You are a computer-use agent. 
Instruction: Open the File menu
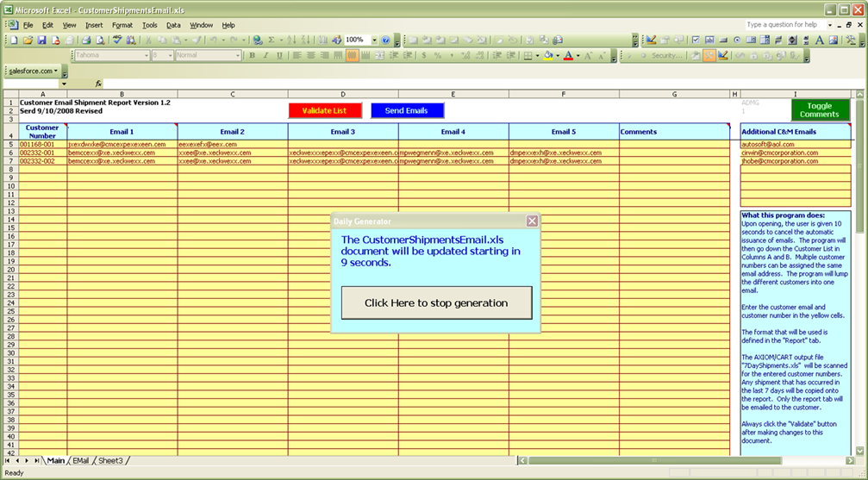(x=28, y=25)
